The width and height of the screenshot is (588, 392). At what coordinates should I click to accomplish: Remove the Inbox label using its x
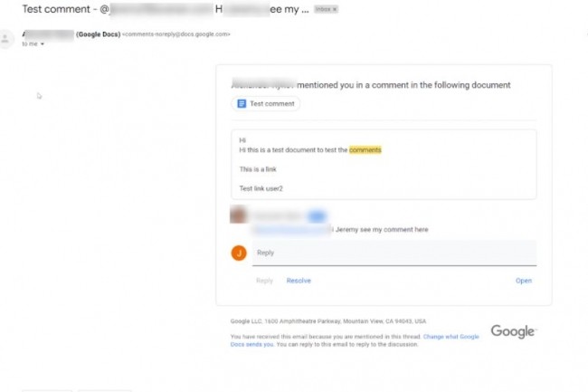(335, 9)
